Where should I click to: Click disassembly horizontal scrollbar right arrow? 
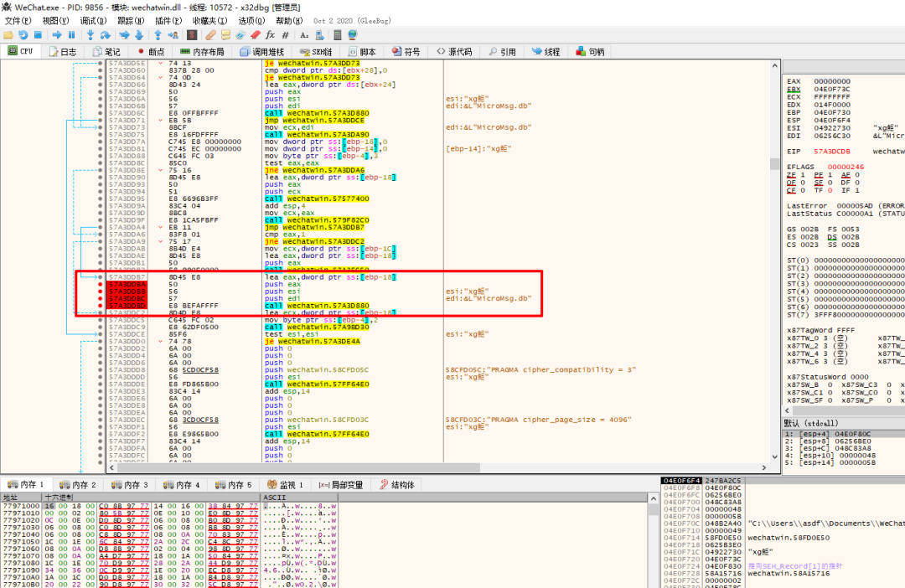tap(764, 467)
